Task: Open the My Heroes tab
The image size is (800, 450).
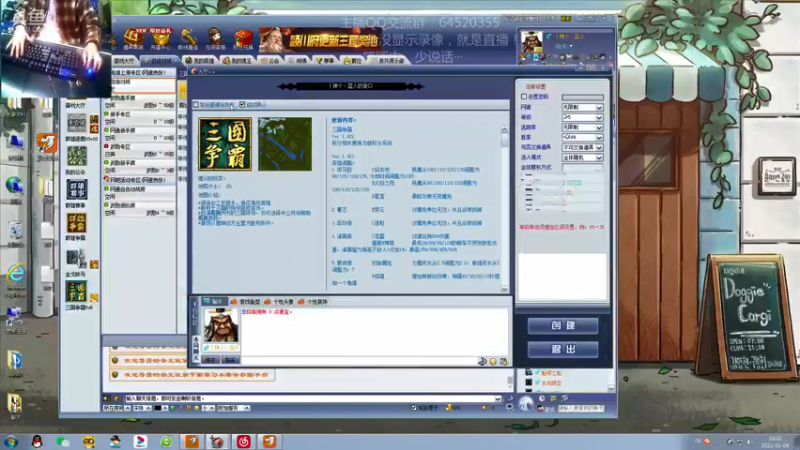Action: coord(200,61)
